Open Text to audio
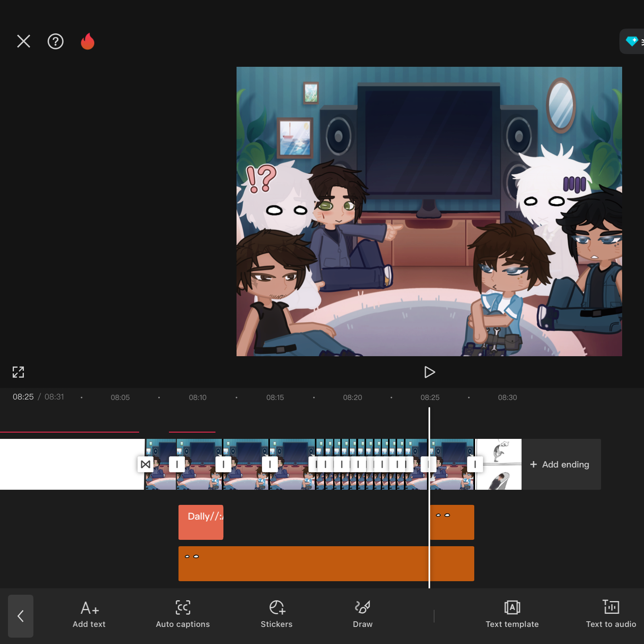This screenshot has width=644, height=644. 611,614
